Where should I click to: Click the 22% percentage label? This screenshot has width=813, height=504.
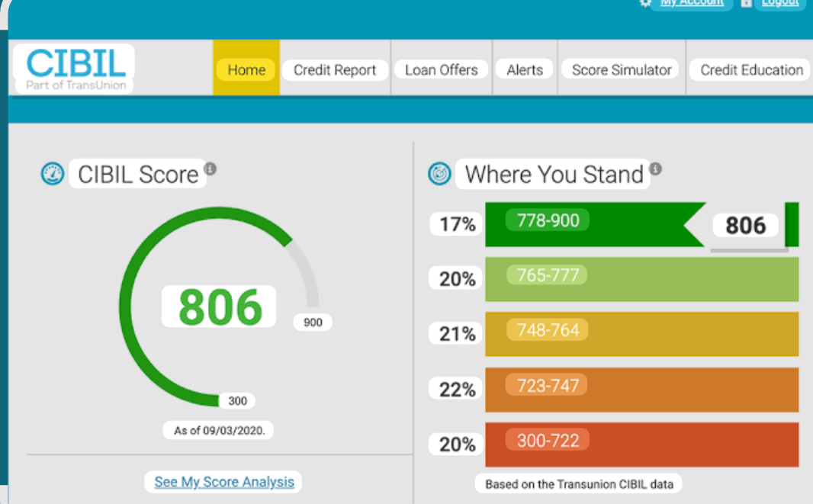(x=457, y=389)
